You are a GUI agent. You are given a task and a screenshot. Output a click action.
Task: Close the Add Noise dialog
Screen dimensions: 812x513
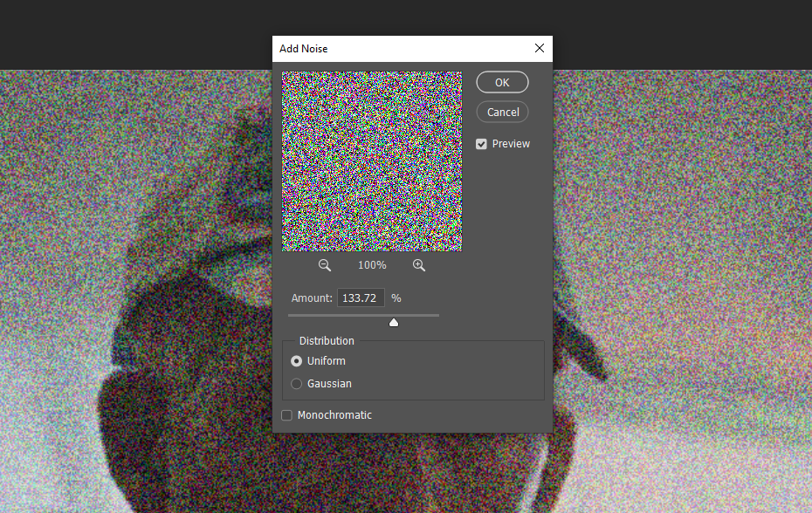539,48
